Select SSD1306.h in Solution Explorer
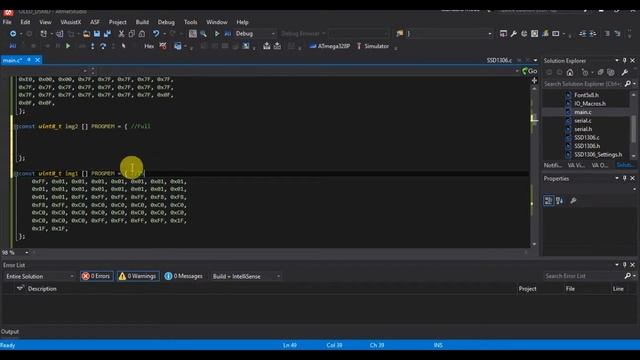 [587, 146]
